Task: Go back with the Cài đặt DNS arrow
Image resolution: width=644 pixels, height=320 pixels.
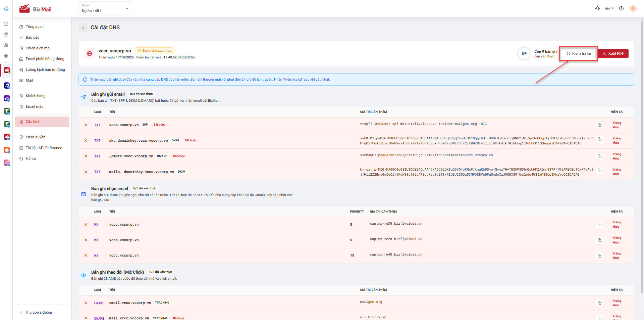Action: point(83,28)
